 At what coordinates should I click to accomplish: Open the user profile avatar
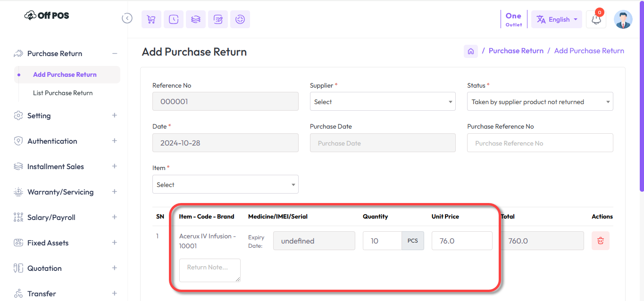pyautogui.click(x=623, y=19)
